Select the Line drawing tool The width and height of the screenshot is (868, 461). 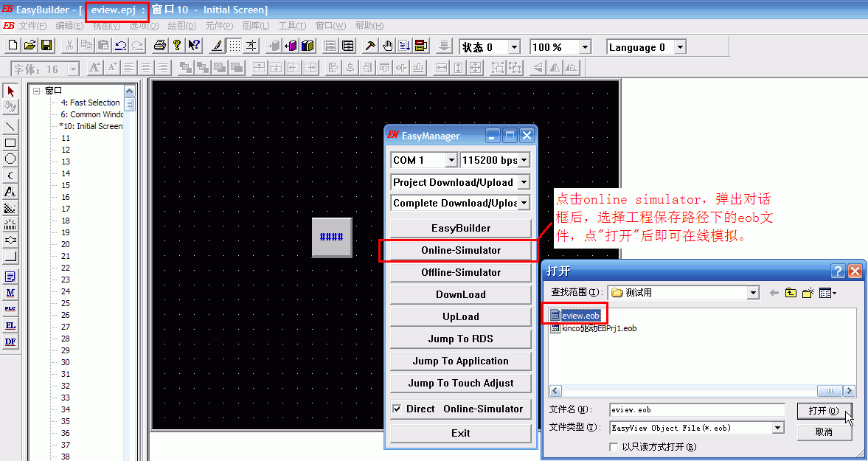[x=10, y=127]
